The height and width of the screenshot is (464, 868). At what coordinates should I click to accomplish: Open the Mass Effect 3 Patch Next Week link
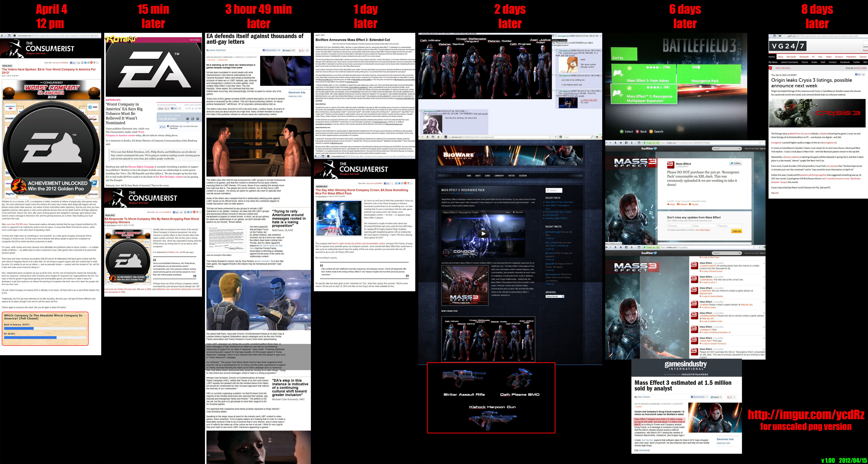[559, 202]
